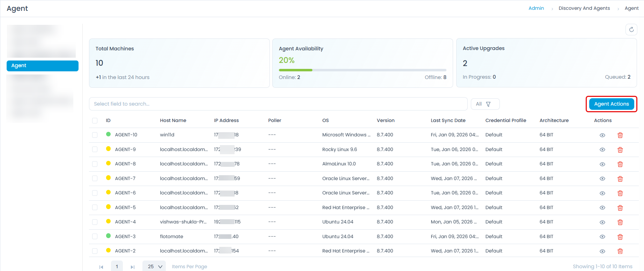Viewport: 644px width, 271px height.
Task: Open the All filter dropdown
Action: tap(485, 104)
